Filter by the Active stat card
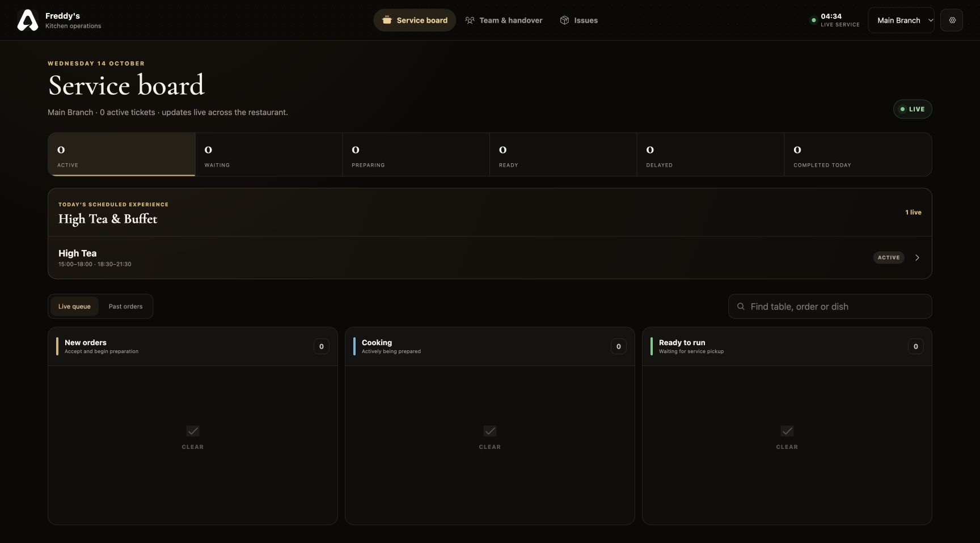Screen dimensions: 980x543 121,155
